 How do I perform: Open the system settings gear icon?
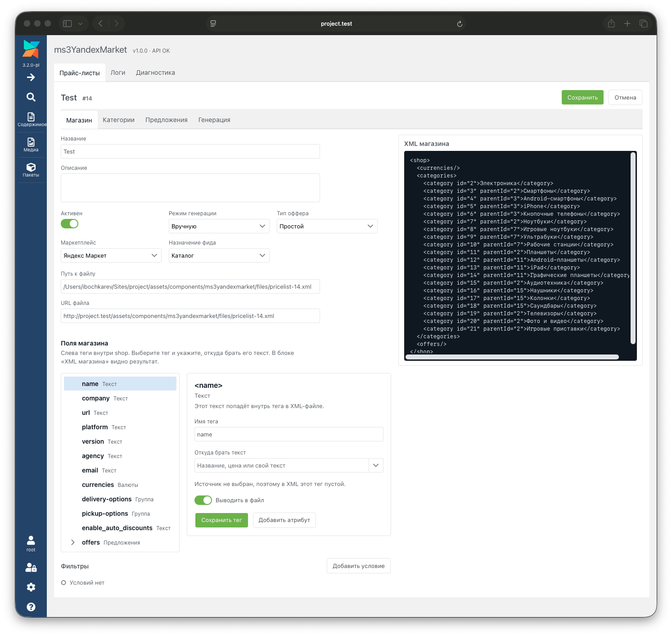[x=31, y=587]
